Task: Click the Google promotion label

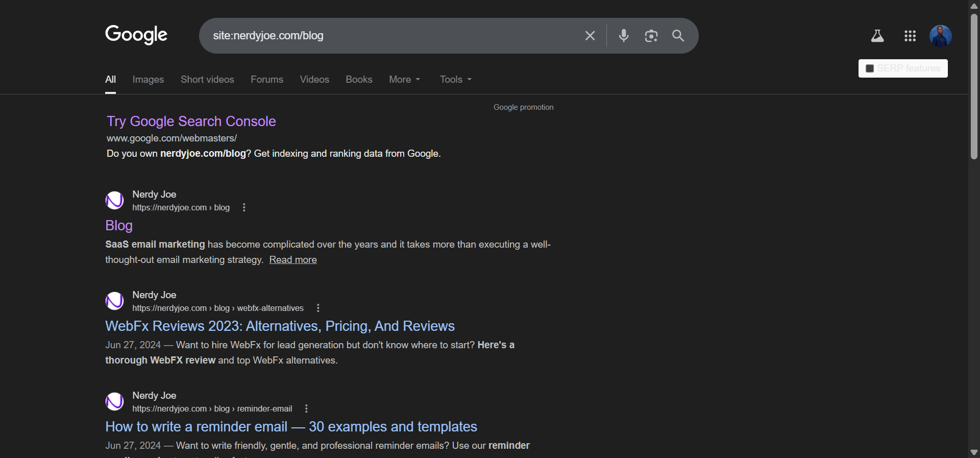Action: [523, 107]
